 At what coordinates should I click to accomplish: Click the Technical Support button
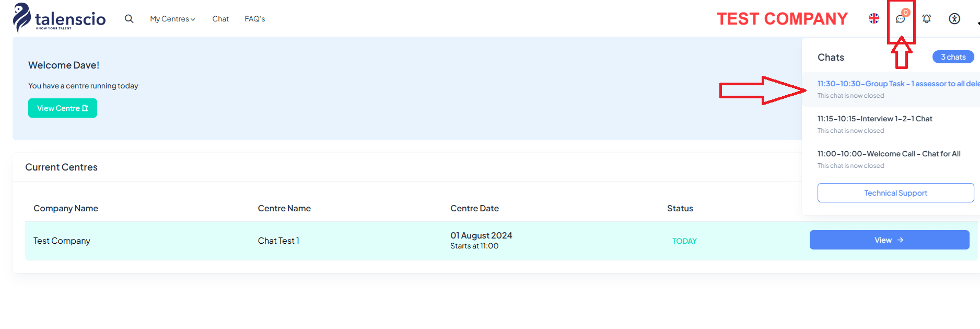tap(895, 193)
